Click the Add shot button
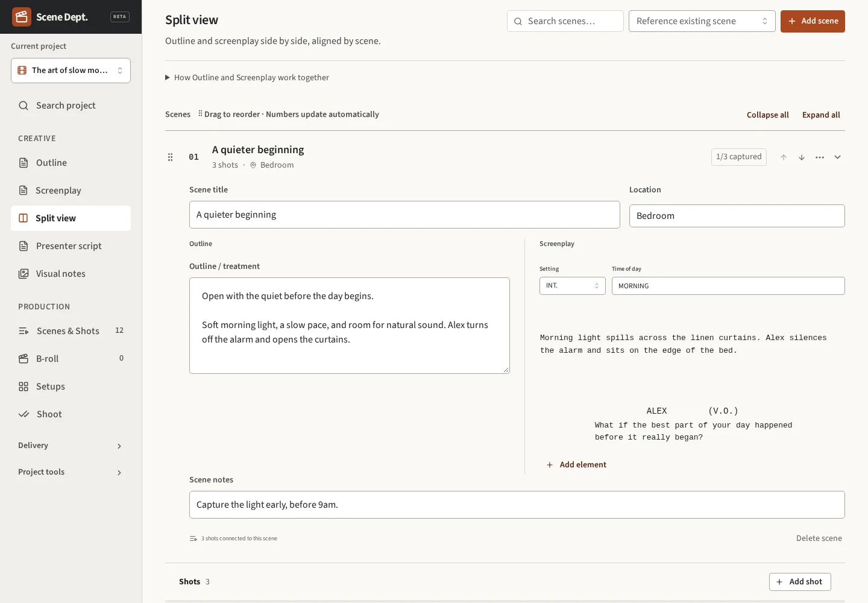868x603 pixels. pos(800,582)
